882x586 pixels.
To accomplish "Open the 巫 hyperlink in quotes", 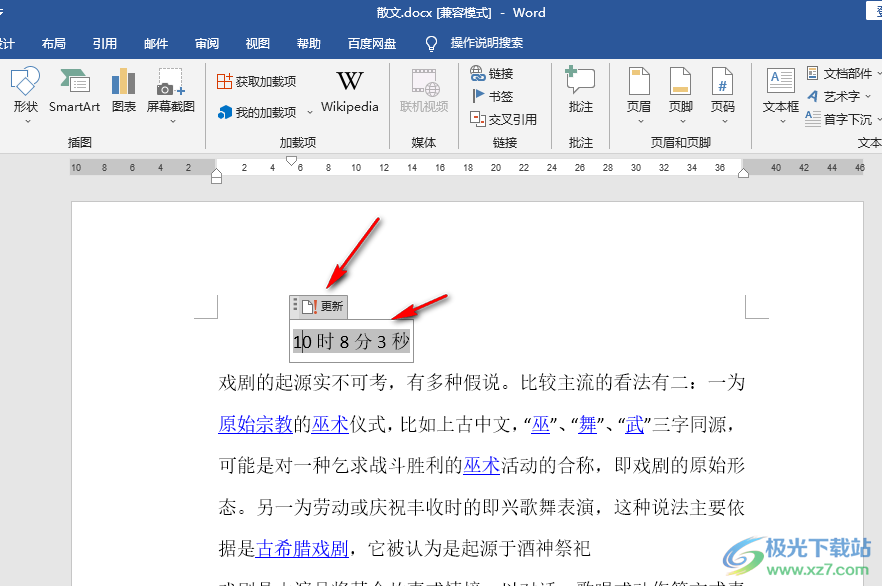I will click(x=541, y=424).
